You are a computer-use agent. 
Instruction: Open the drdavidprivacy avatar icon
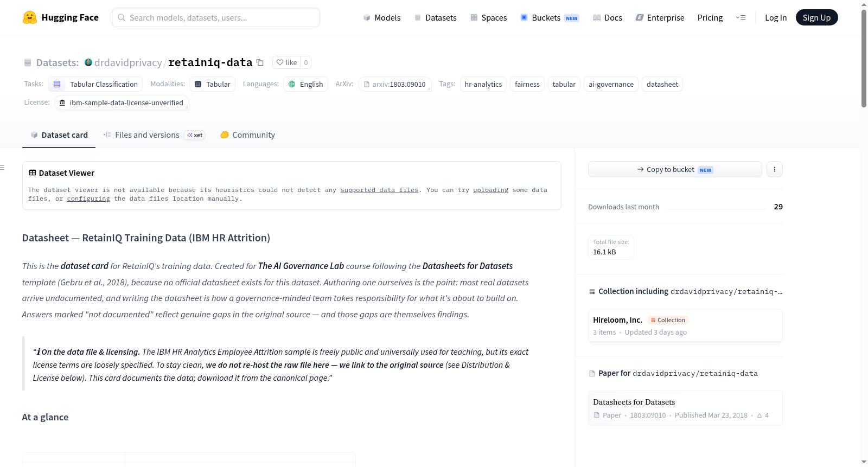tap(88, 62)
